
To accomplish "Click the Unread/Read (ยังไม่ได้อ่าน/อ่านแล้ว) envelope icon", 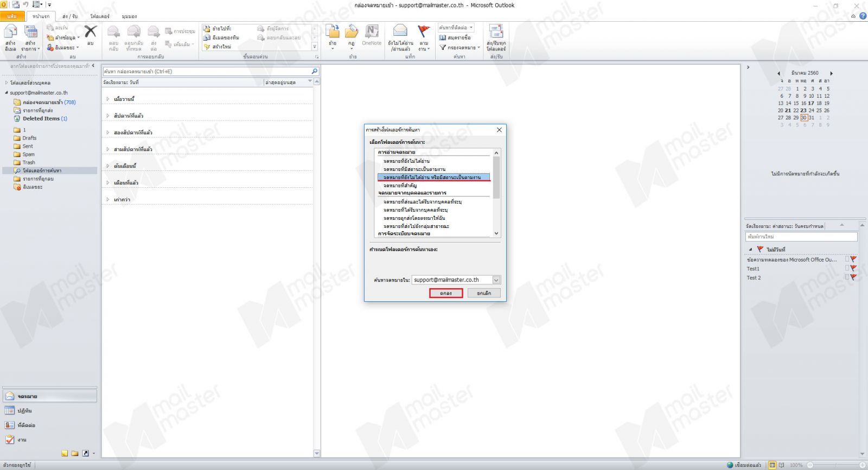I will [400, 31].
